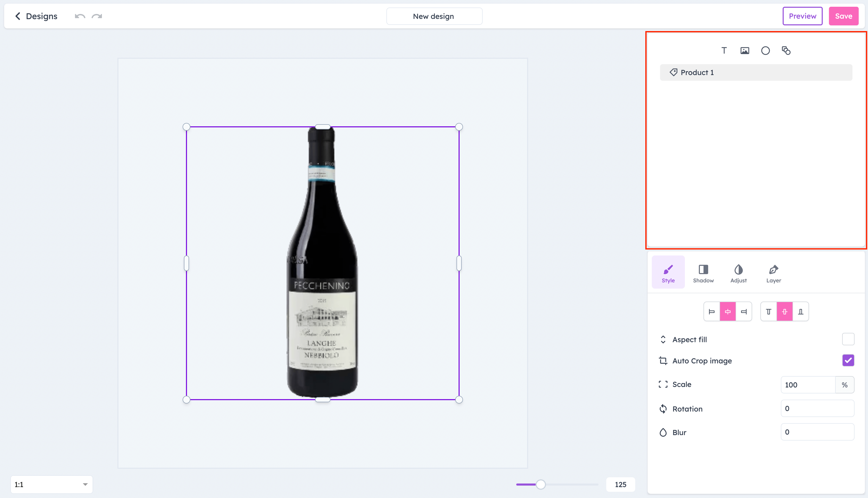Screen dimensions: 868x498
Task: Click the Product 1 tag icon
Action: pos(673,72)
